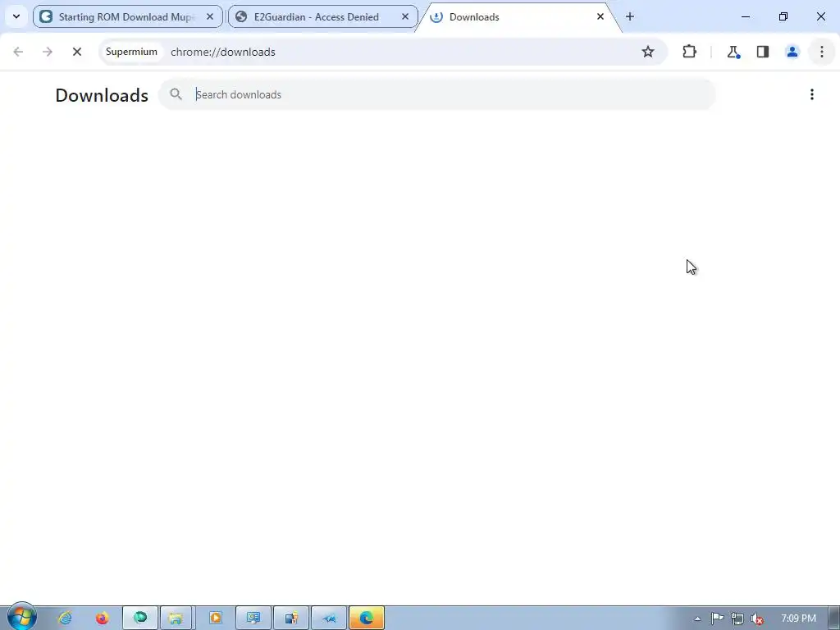
Task: Open a new tab with plus button
Action: 629,16
